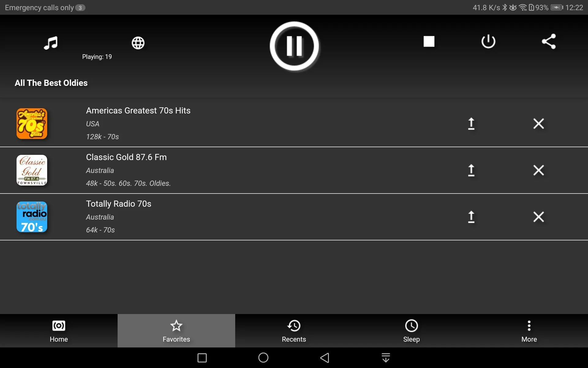Open the Recents tab
588x368 pixels.
[x=294, y=331]
